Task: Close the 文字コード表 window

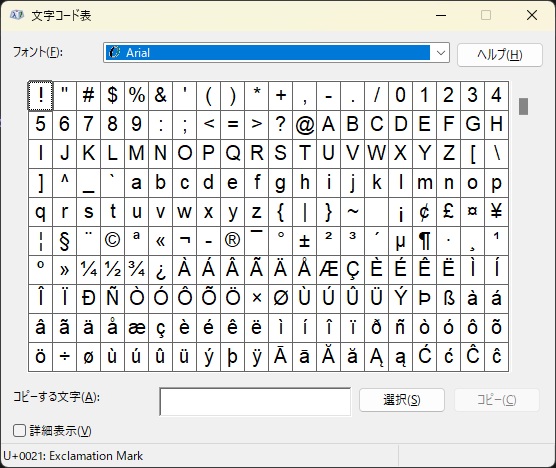Action: point(532,15)
